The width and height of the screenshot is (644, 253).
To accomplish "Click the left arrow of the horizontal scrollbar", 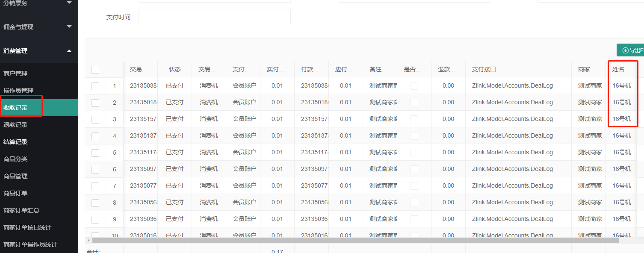I will coord(88,241).
